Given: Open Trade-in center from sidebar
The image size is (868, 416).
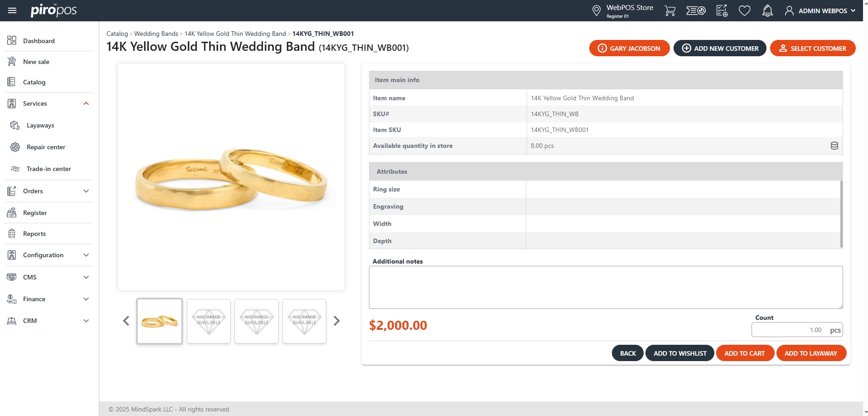Looking at the screenshot, I should click(x=48, y=169).
